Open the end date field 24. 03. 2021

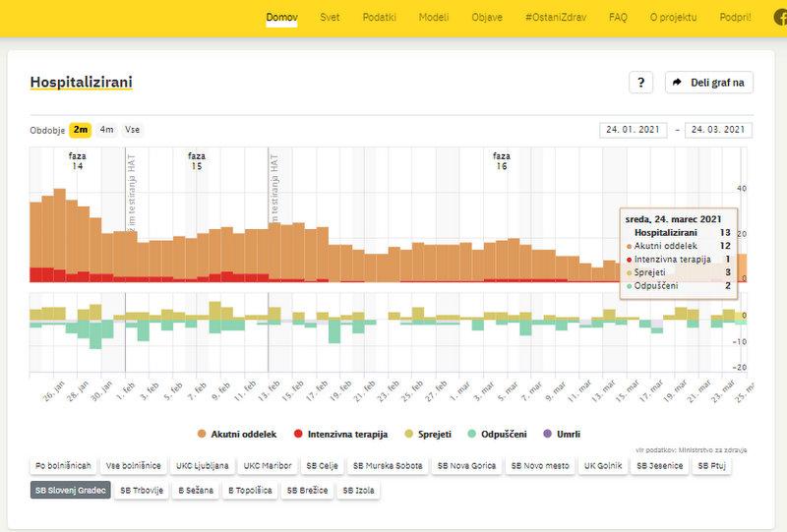click(x=718, y=130)
